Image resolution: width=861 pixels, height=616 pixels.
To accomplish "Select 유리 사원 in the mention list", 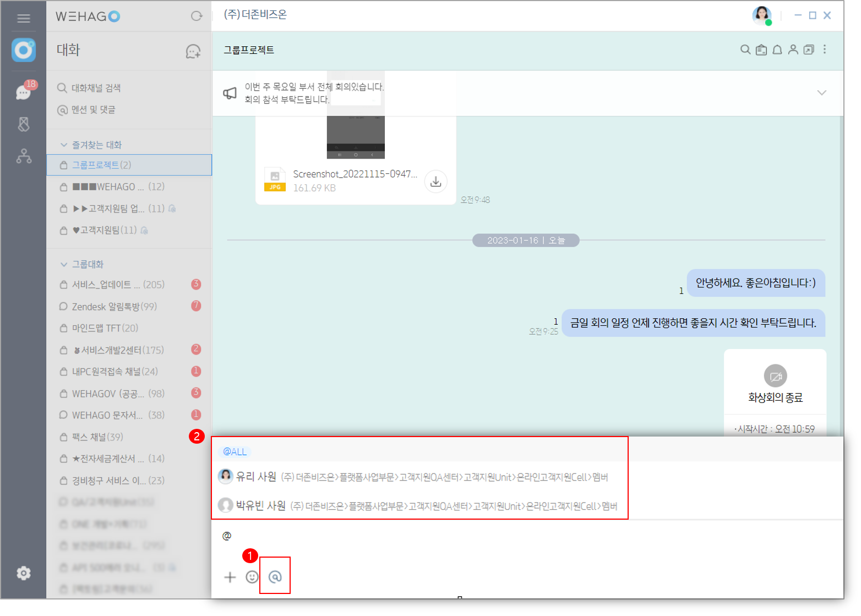I will [x=246, y=477].
